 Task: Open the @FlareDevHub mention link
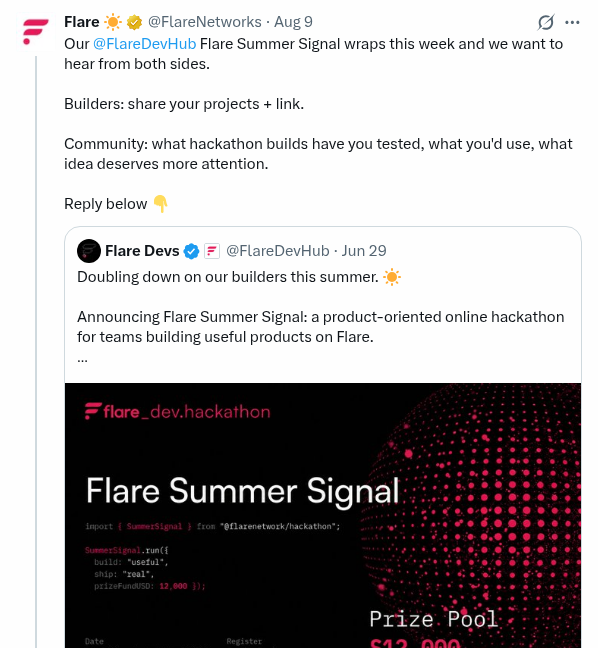pos(145,44)
